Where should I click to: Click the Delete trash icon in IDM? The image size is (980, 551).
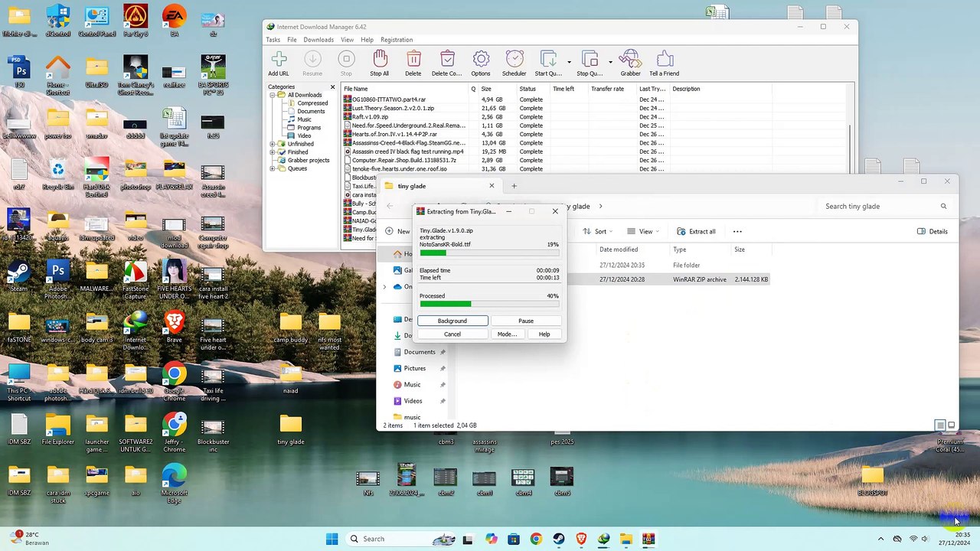point(413,64)
